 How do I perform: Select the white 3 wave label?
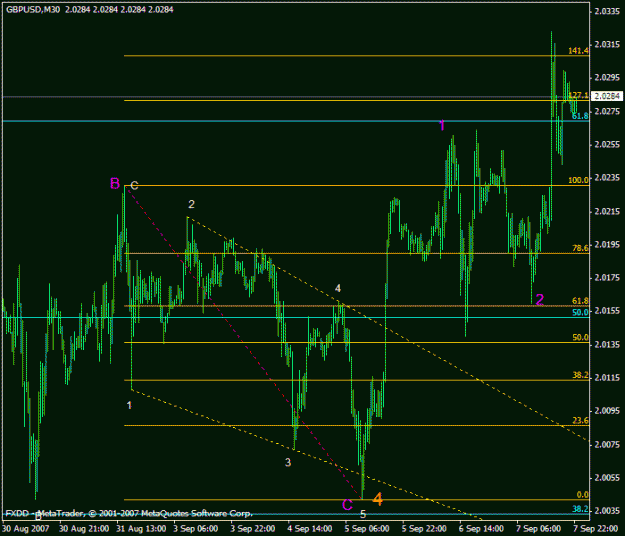click(288, 462)
